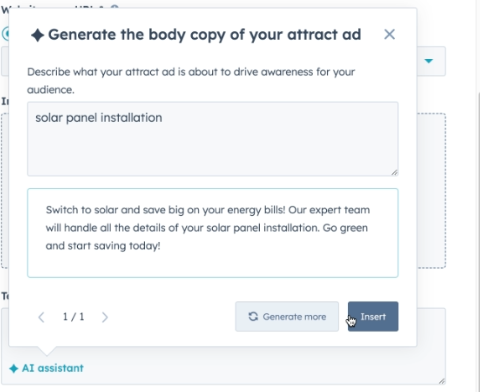The image size is (480, 392).
Task: Open the AI assistant link
Action: click(x=53, y=368)
